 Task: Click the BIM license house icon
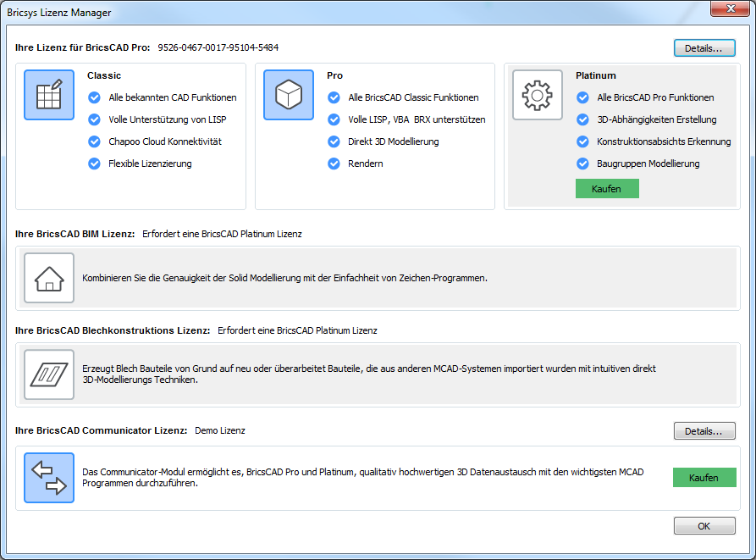(49, 278)
